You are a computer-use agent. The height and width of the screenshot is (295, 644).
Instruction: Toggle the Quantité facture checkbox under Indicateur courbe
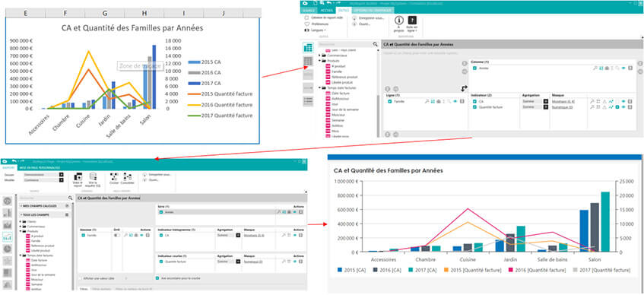click(161, 262)
